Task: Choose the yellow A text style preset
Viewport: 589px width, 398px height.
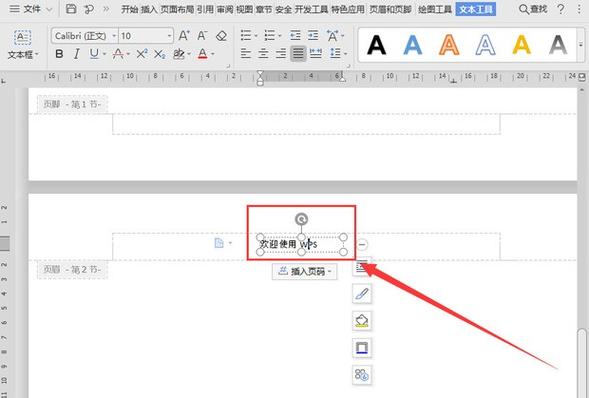Action: point(521,45)
